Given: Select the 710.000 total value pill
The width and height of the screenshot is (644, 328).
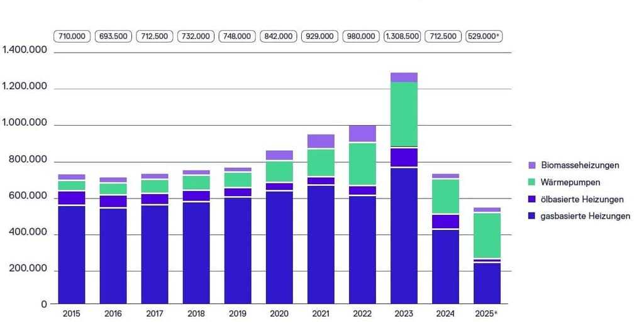Looking at the screenshot, I should click(72, 36).
